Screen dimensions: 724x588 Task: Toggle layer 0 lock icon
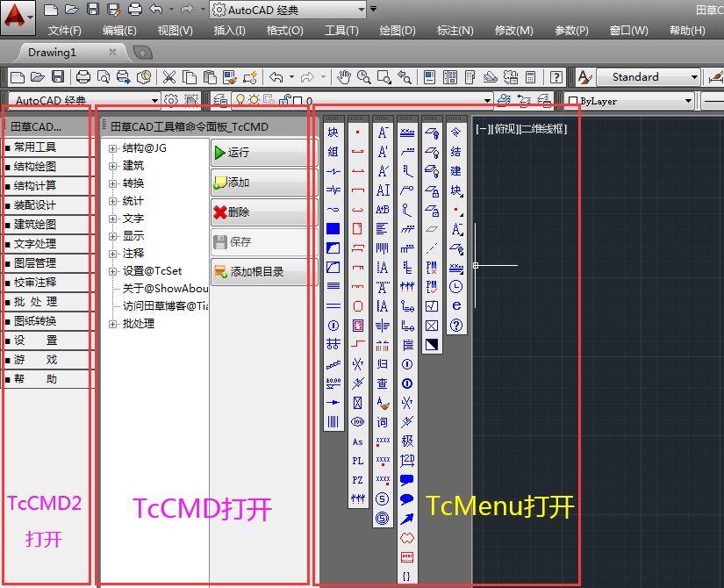point(285,100)
